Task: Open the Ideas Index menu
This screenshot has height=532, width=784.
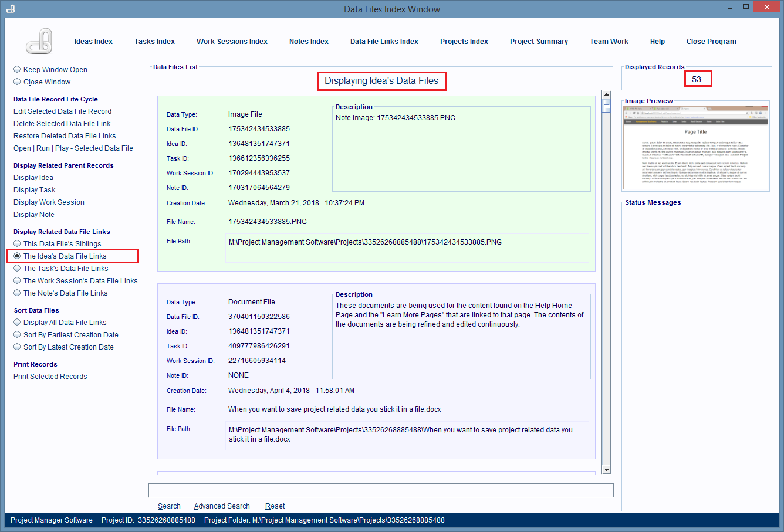Action: pos(93,42)
